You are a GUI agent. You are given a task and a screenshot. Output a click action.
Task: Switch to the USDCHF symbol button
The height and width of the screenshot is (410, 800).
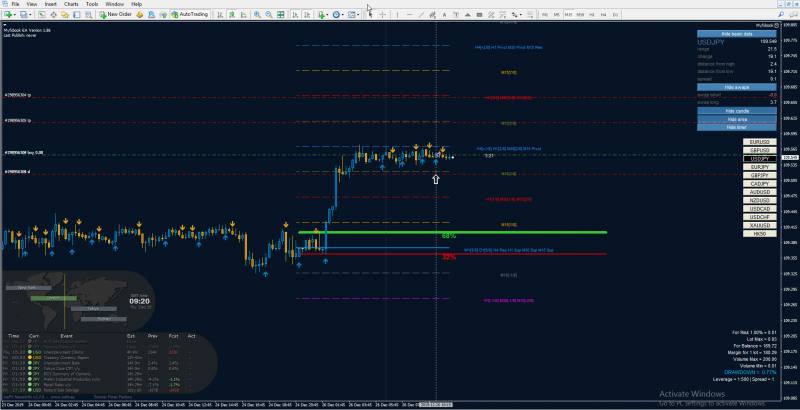(x=760, y=217)
